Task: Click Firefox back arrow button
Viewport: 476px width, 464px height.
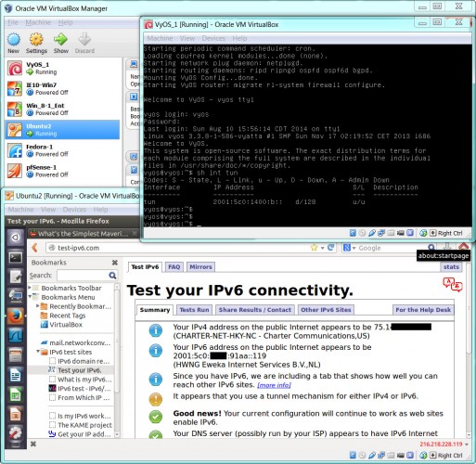Action: pos(34,248)
